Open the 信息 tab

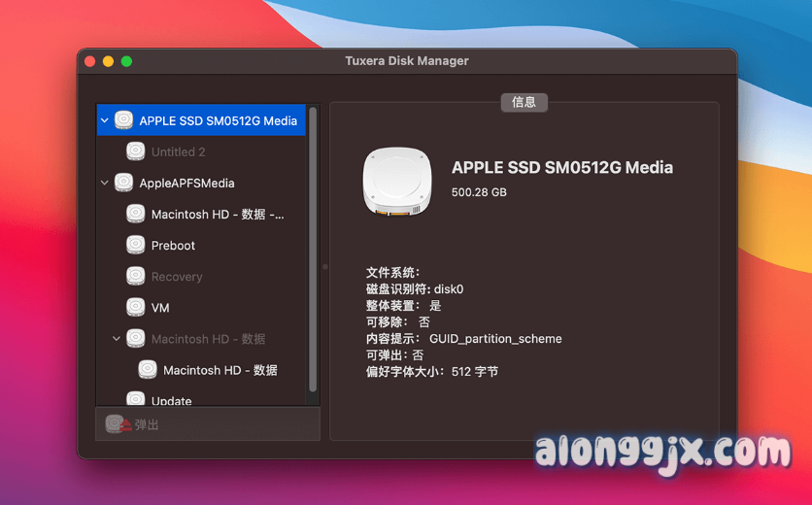[524, 102]
